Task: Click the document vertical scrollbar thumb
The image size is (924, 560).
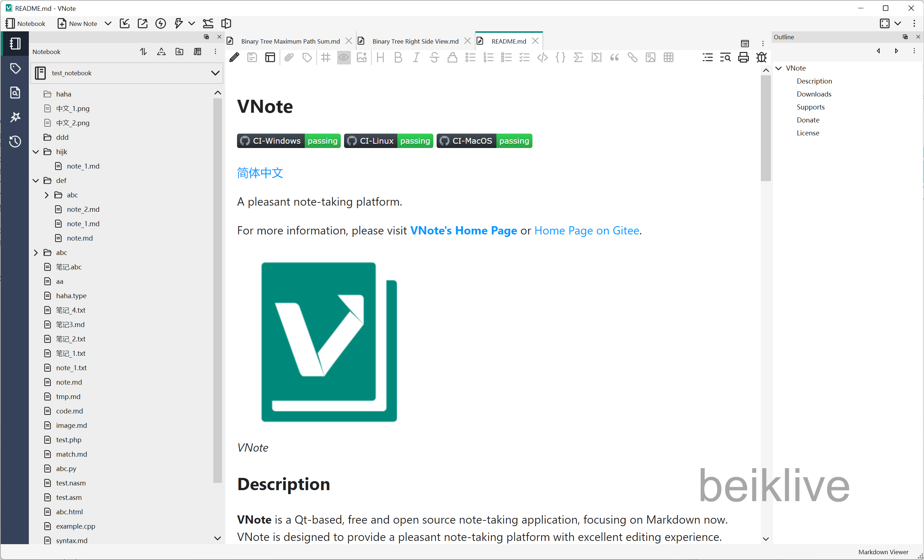Action: pos(766,128)
